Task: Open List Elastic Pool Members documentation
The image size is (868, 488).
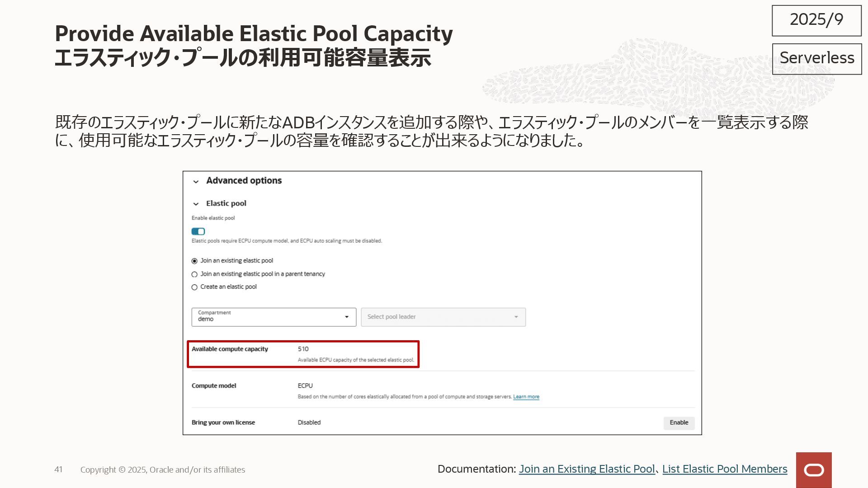Action: click(724, 469)
